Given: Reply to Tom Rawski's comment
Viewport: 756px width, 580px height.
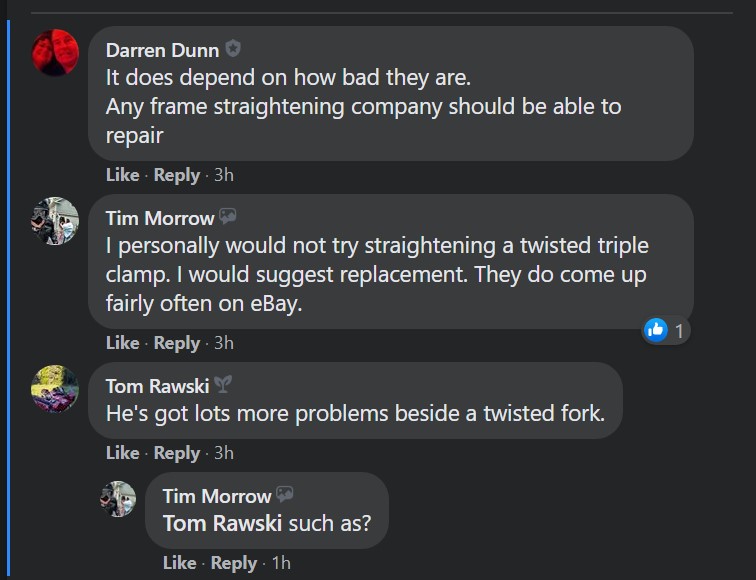Looking at the screenshot, I should click(x=176, y=454).
